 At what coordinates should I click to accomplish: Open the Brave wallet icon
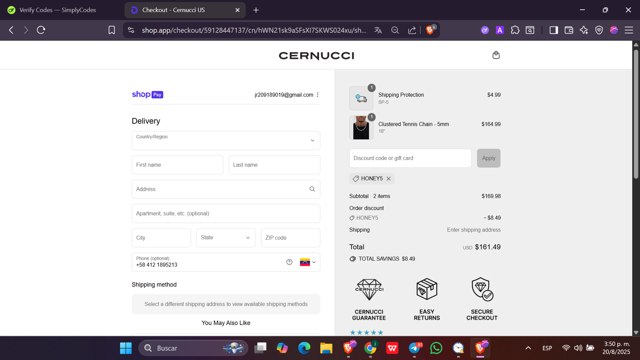click(x=569, y=30)
